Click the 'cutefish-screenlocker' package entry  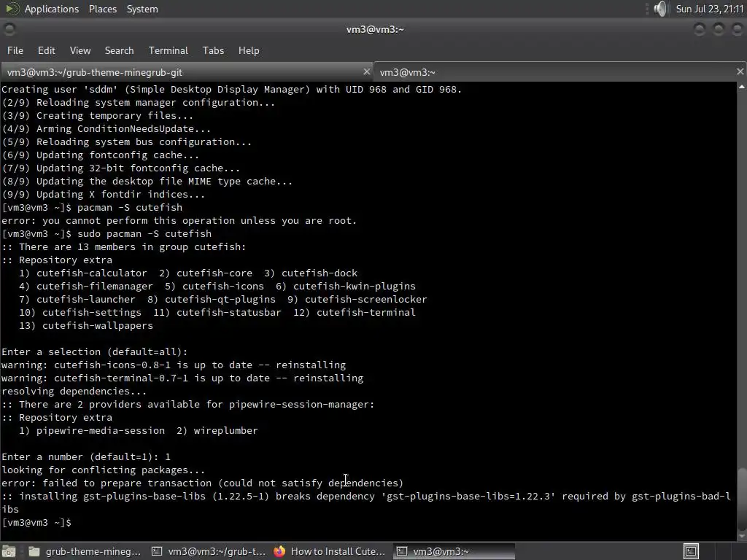tap(366, 300)
